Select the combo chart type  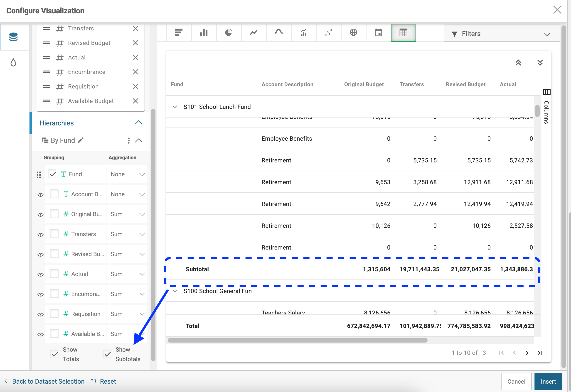point(304,33)
